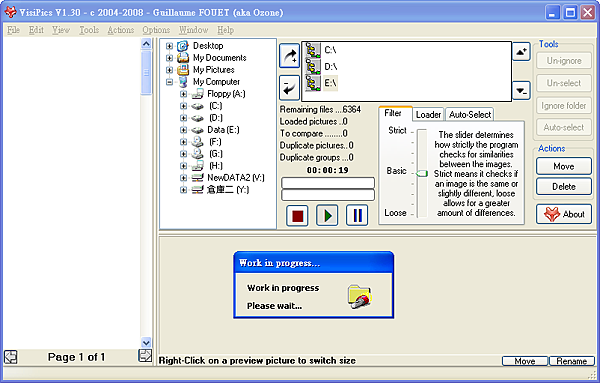Click the Remaining files counter text
This screenshot has width=600, height=383.
[320, 109]
